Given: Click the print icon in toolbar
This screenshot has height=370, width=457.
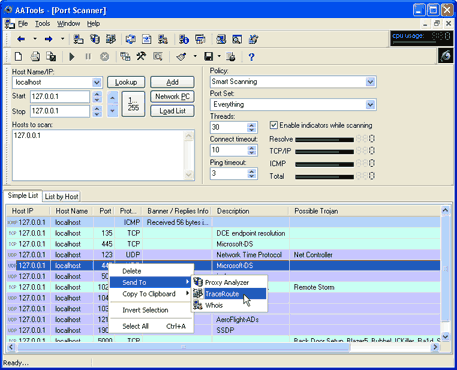Looking at the screenshot, I should pyautogui.click(x=35, y=57).
